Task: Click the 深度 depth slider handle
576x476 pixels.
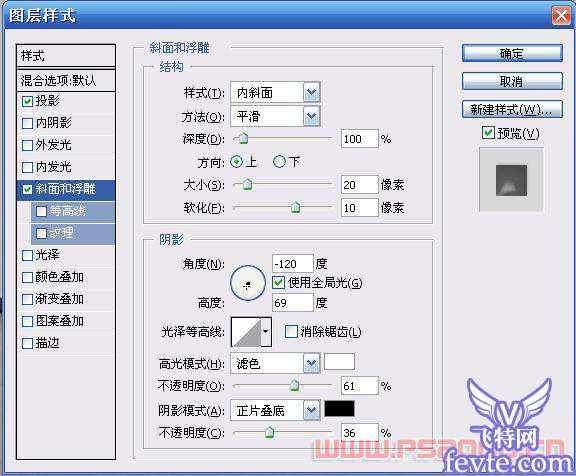Action: (x=243, y=138)
